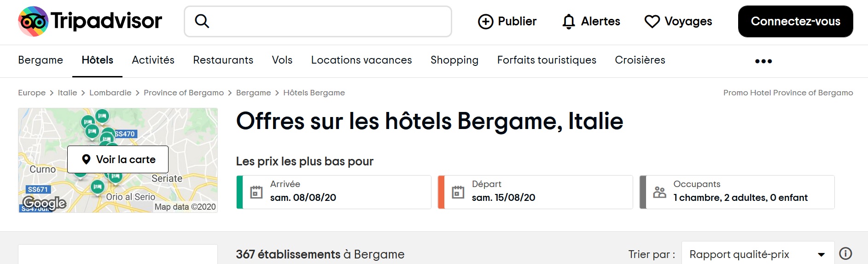Open the Occupants selector

coord(737,192)
